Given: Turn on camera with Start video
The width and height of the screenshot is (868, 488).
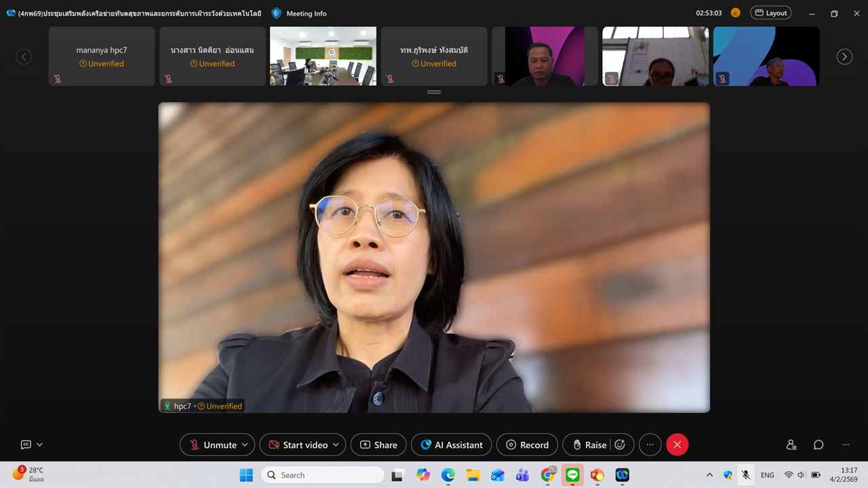Looking at the screenshot, I should (298, 445).
